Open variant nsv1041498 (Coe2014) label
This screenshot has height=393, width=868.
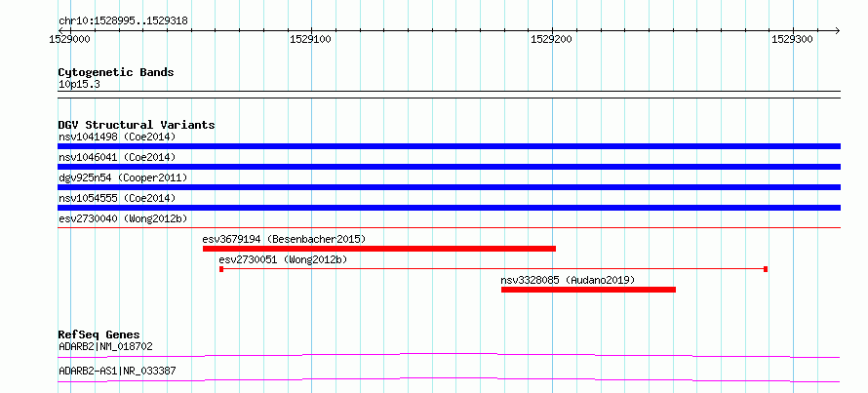[117, 137]
